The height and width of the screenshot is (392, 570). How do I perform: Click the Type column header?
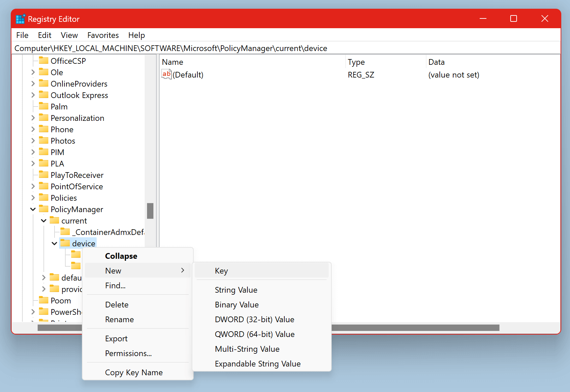click(386, 62)
